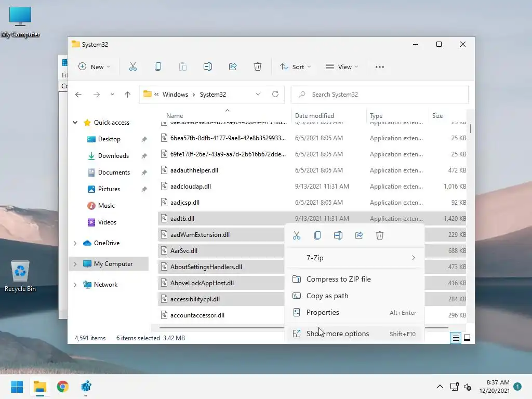
Task: Choose Compress to ZIP file
Action: pos(354,279)
